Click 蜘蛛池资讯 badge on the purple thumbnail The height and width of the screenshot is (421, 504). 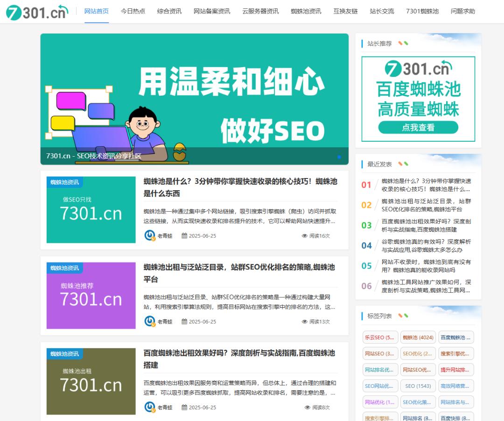pos(64,268)
